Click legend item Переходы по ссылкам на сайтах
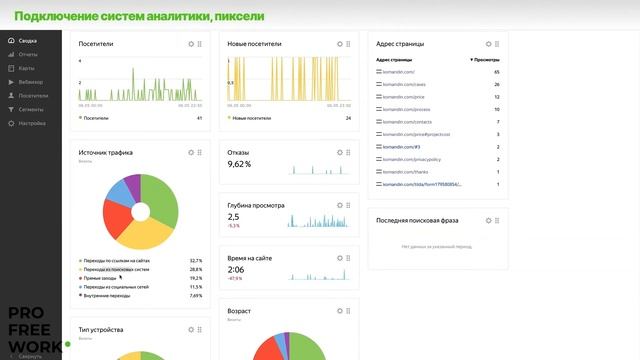Viewport: 640px width, 360px height. 117,260
